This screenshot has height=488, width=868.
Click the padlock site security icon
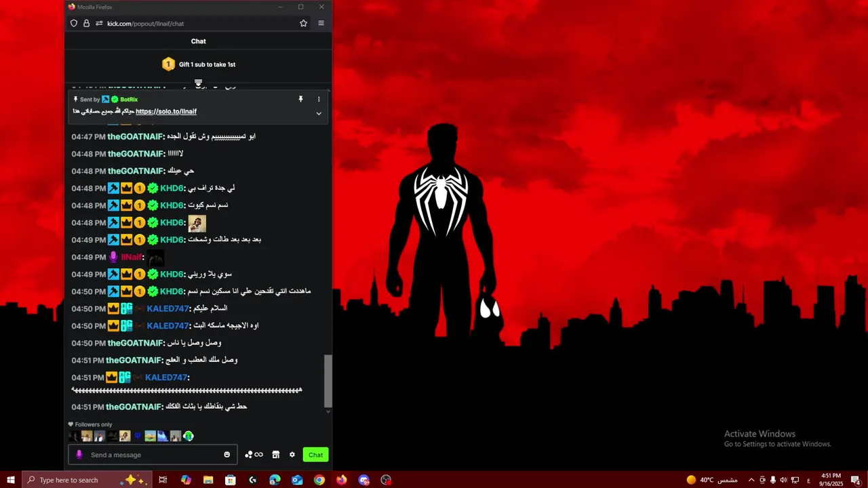click(86, 23)
